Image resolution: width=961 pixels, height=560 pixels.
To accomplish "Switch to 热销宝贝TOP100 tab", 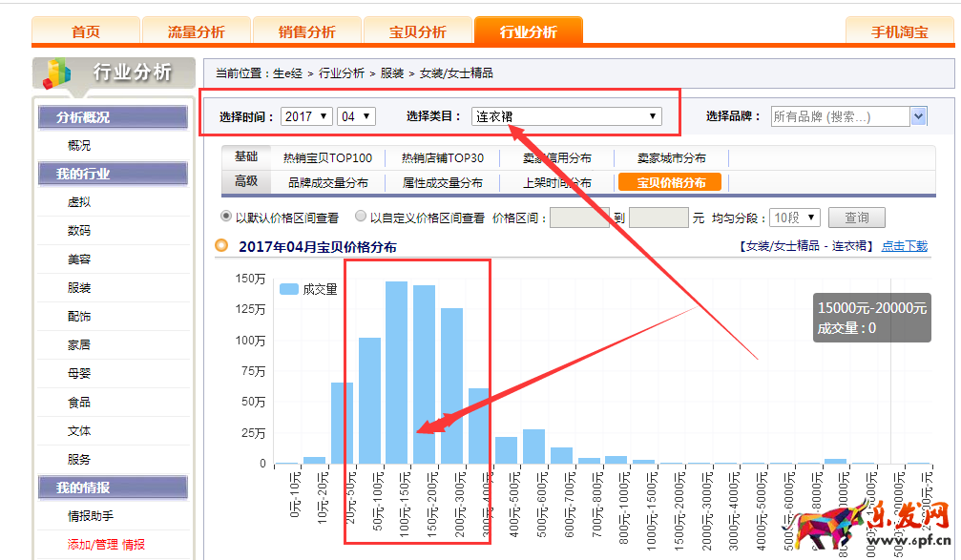I will pyautogui.click(x=327, y=158).
